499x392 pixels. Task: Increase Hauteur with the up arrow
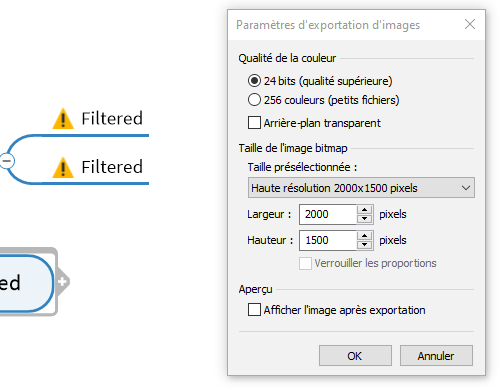364,236
